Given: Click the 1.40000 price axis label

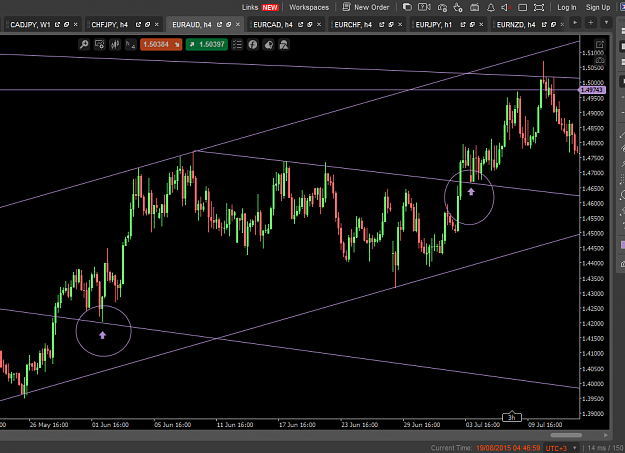Looking at the screenshot, I should [x=593, y=384].
